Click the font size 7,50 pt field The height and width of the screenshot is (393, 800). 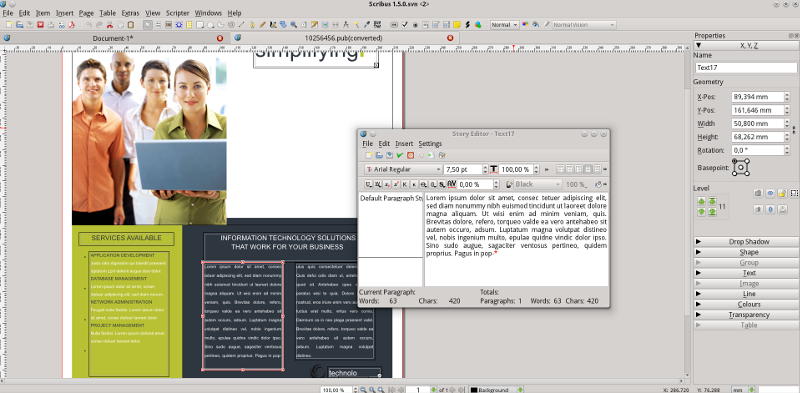tap(462, 169)
